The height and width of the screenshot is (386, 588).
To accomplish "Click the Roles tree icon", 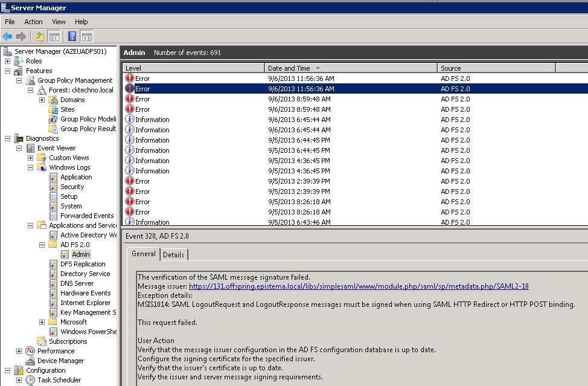I will point(18,61).
